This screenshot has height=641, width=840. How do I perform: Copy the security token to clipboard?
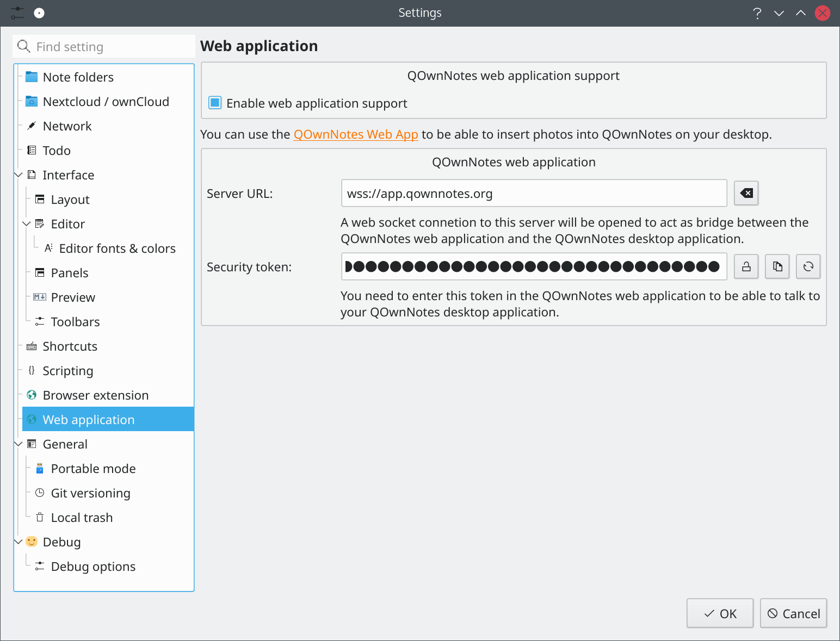[777, 266]
